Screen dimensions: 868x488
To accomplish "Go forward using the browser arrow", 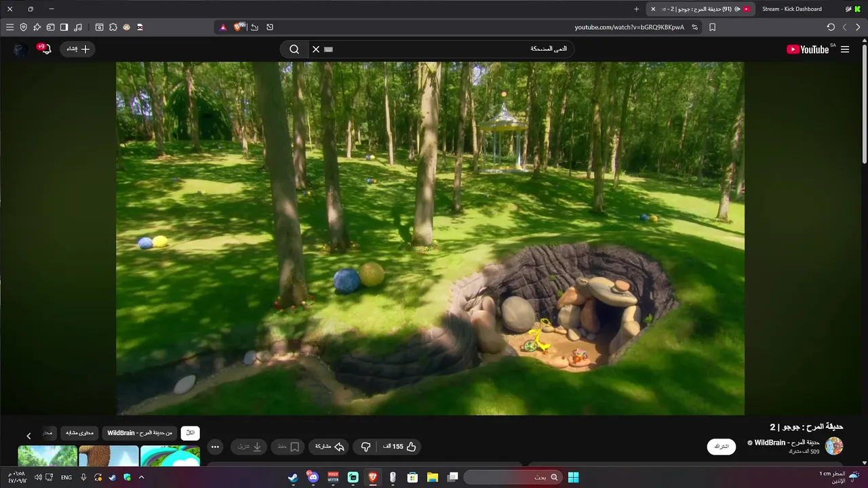I will pos(858,27).
